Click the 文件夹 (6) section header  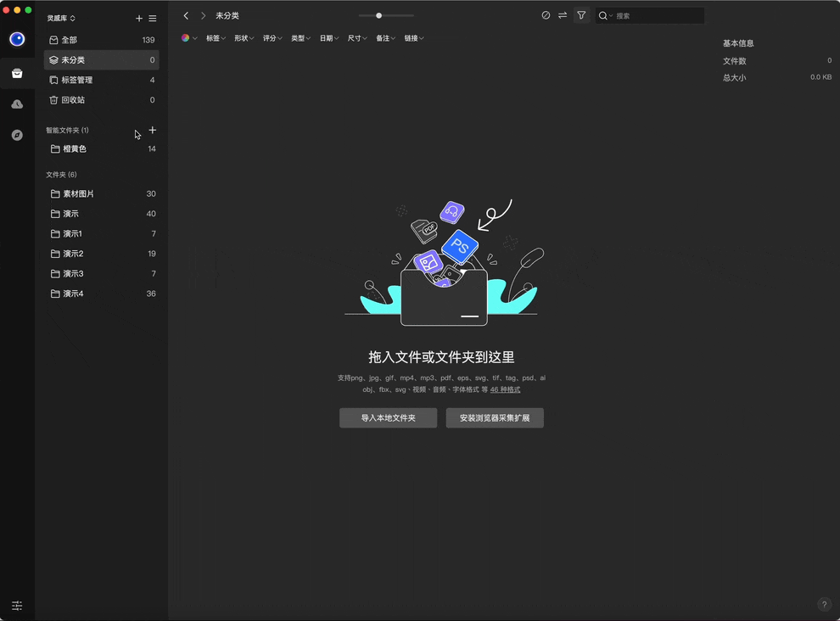[61, 175]
